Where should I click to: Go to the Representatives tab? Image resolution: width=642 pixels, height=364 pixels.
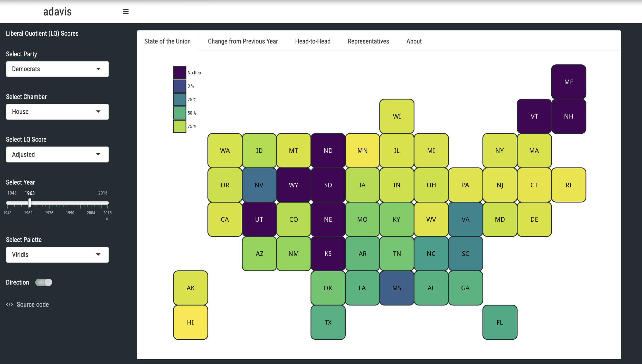pos(368,41)
